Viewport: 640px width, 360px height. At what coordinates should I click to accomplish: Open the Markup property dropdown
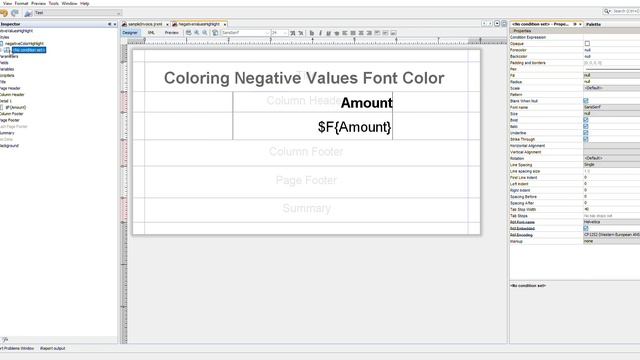click(611, 241)
